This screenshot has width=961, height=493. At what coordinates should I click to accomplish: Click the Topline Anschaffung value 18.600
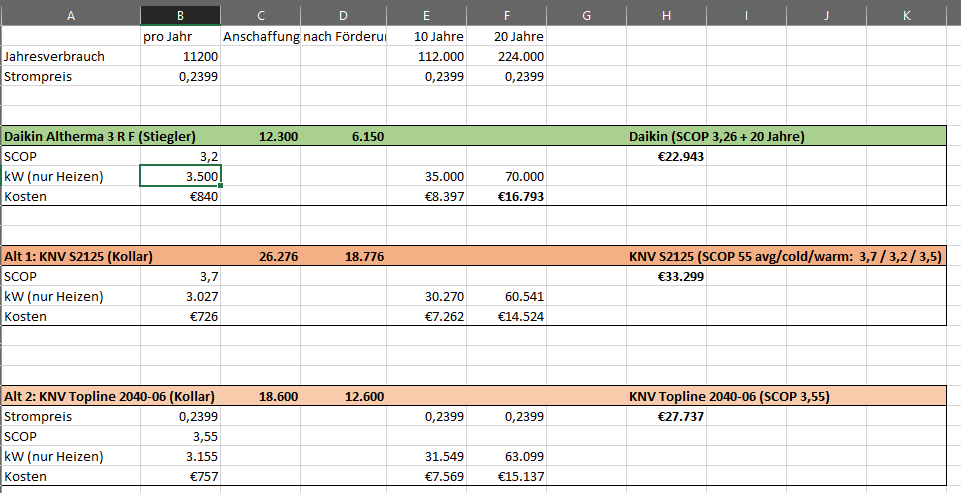[260, 396]
